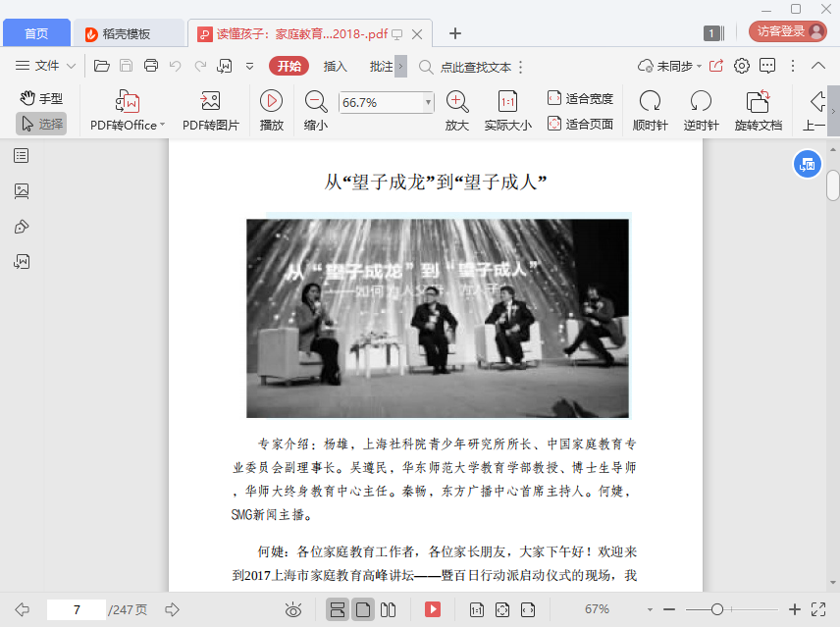The width and height of the screenshot is (840, 627).
Task: Open 未同步 sync status dropdown
Action: 669,66
